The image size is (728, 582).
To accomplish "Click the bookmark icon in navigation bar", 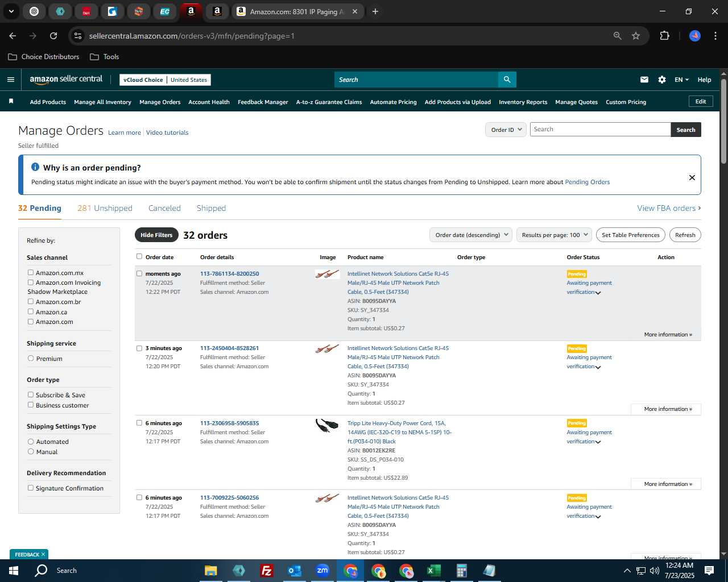I will [11, 102].
